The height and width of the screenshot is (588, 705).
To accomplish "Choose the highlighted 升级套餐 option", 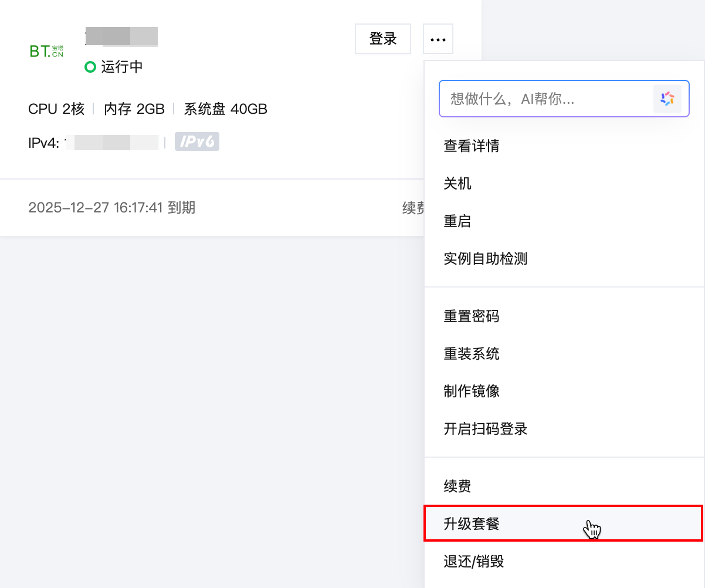I will click(472, 523).
